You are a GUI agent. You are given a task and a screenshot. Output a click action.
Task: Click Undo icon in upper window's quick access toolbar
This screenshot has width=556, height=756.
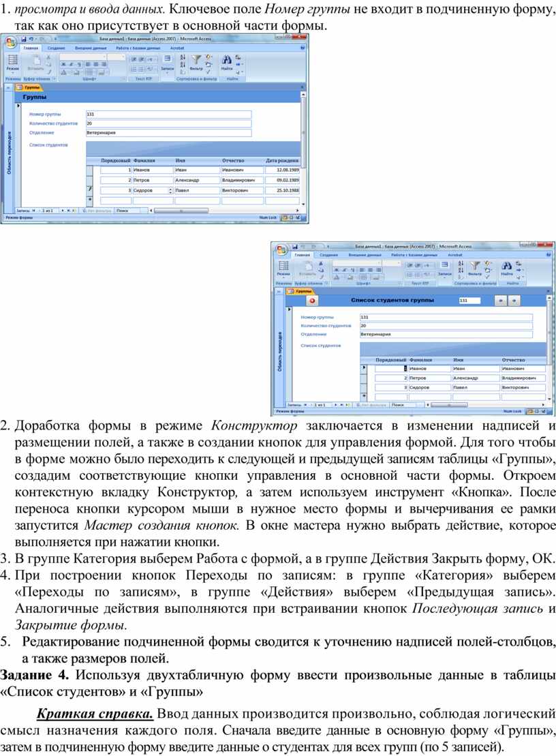coord(31,39)
